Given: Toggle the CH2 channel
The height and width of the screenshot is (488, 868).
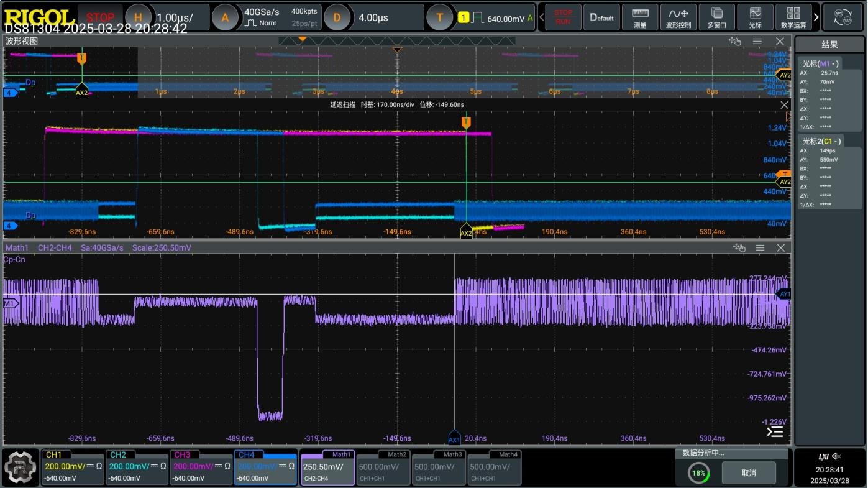Looking at the screenshot, I should coord(137,467).
